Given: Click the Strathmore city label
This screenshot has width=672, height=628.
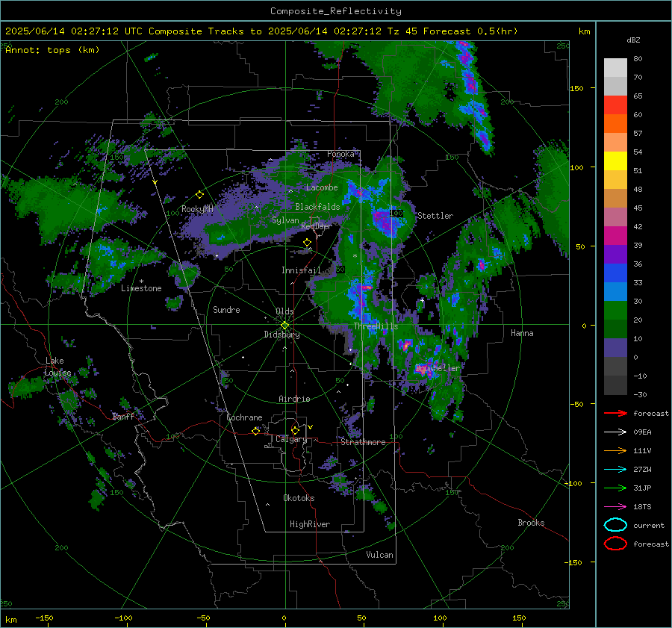Looking at the screenshot, I should pos(363,442).
